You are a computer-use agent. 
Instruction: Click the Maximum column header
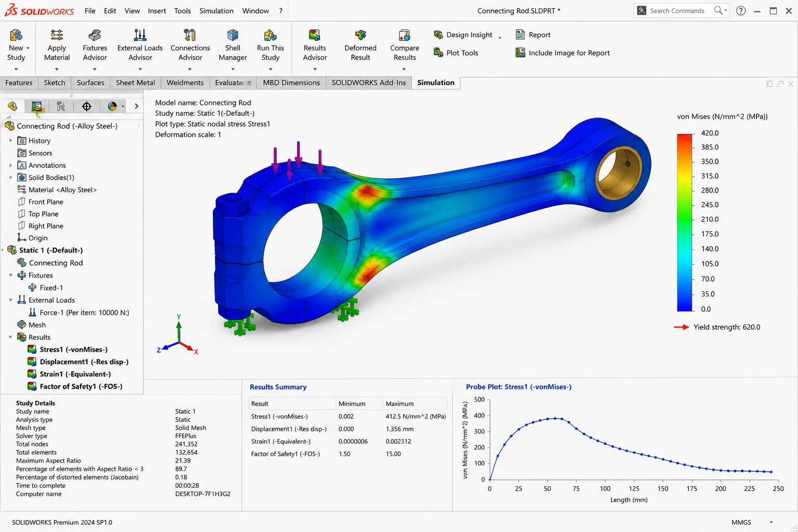pyautogui.click(x=415, y=404)
